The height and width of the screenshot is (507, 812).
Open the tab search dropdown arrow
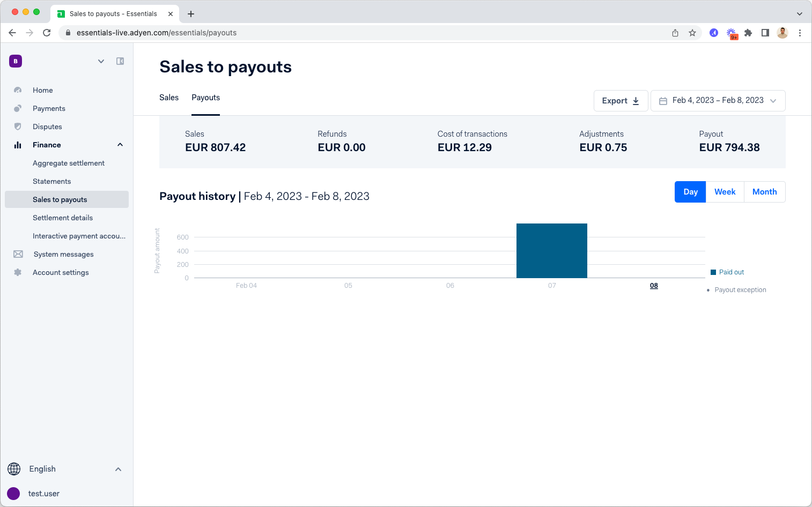pyautogui.click(x=800, y=14)
